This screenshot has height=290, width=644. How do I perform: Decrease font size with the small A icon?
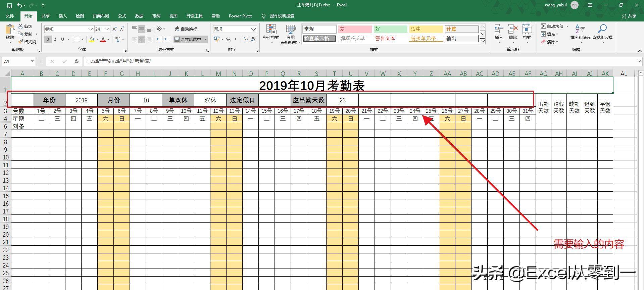pos(122,29)
